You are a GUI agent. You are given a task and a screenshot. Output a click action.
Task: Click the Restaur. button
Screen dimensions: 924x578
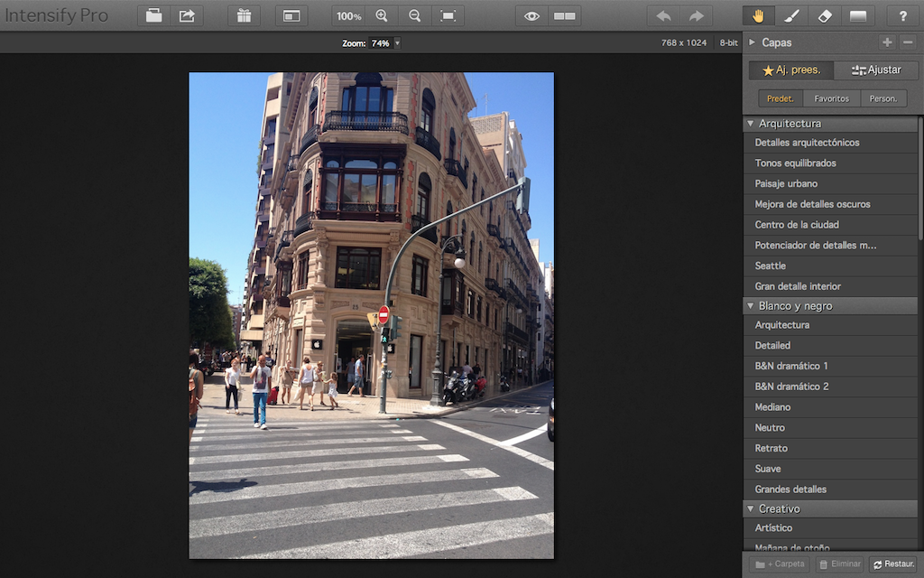[893, 564]
